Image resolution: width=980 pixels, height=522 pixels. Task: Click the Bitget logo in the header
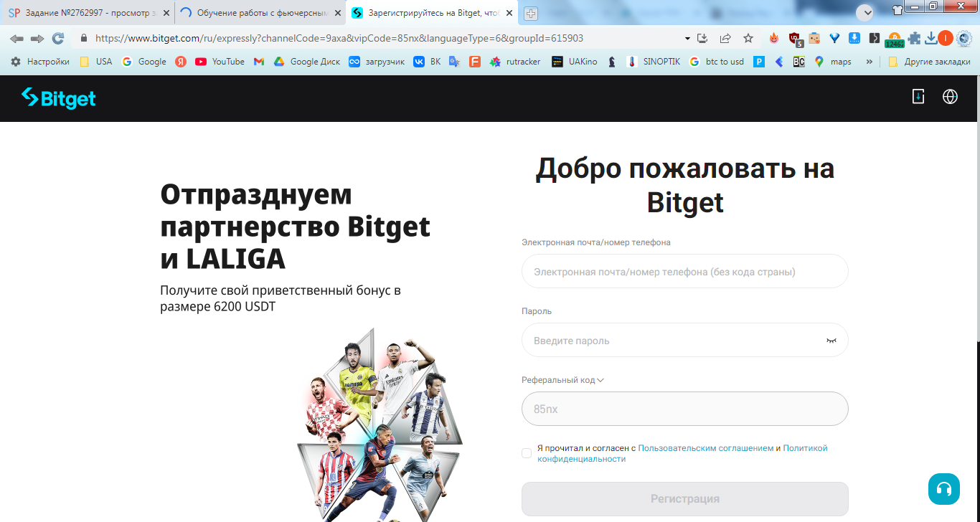(59, 98)
